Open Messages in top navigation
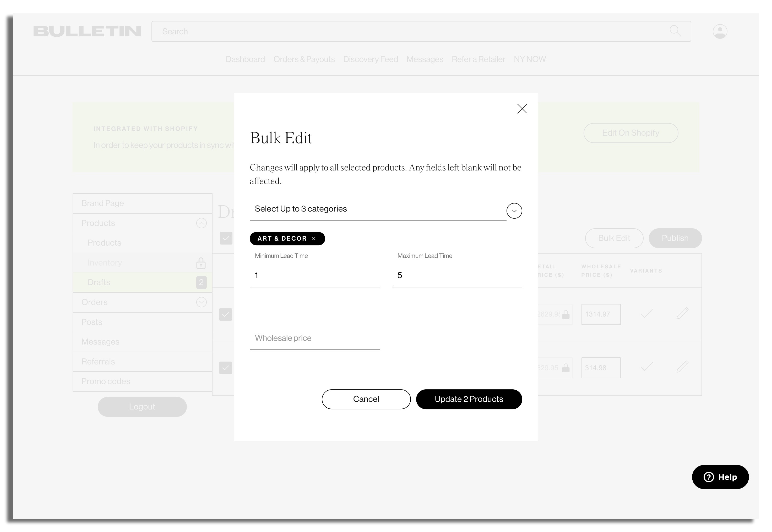772x532 pixels. coord(425,59)
